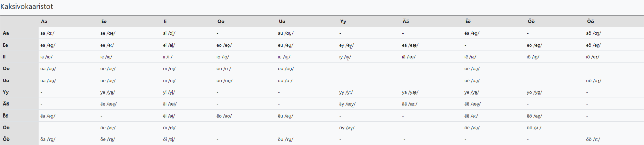Click the "ey" diphthong cell
The height and width of the screenshot is (145, 644).
click(x=346, y=45)
